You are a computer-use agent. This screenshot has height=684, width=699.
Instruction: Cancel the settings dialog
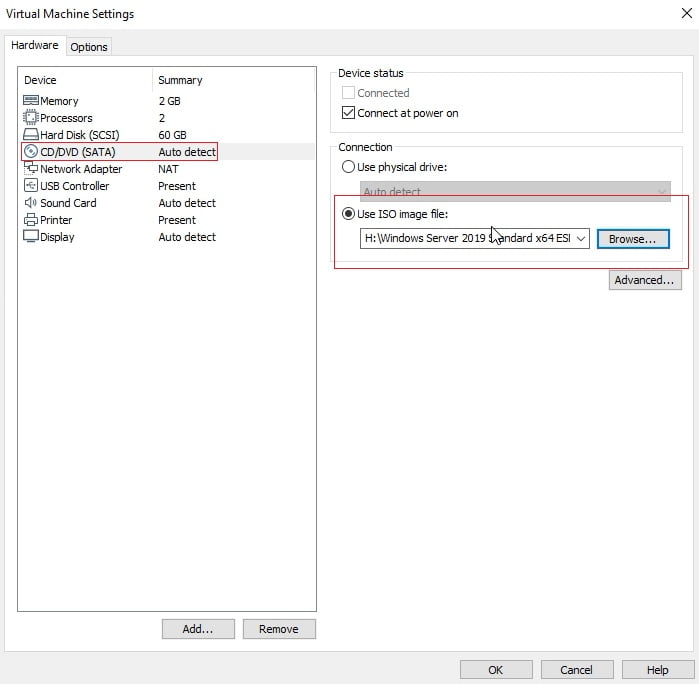tap(577, 670)
